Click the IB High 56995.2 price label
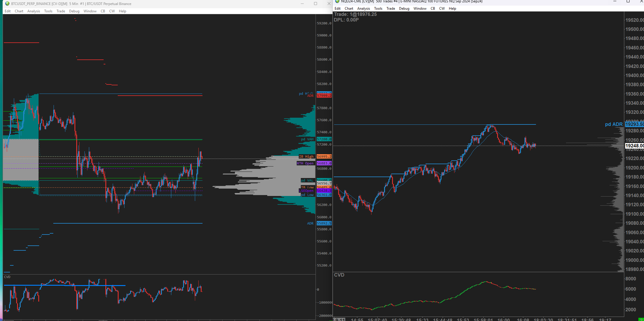The width and height of the screenshot is (644, 321). (x=324, y=157)
